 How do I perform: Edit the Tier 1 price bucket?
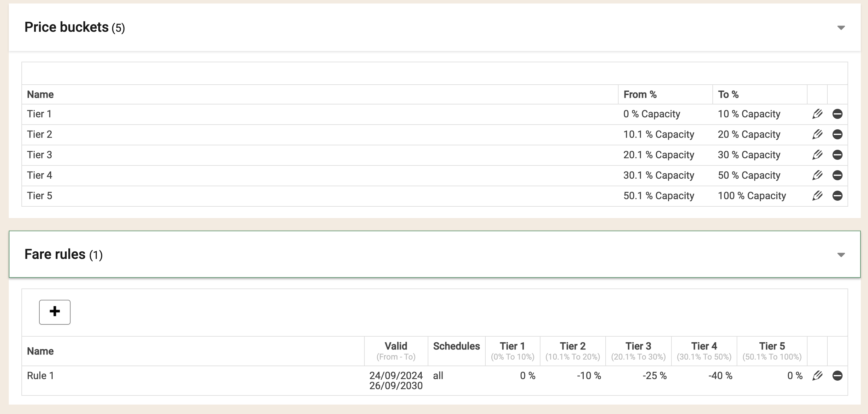pyautogui.click(x=817, y=114)
